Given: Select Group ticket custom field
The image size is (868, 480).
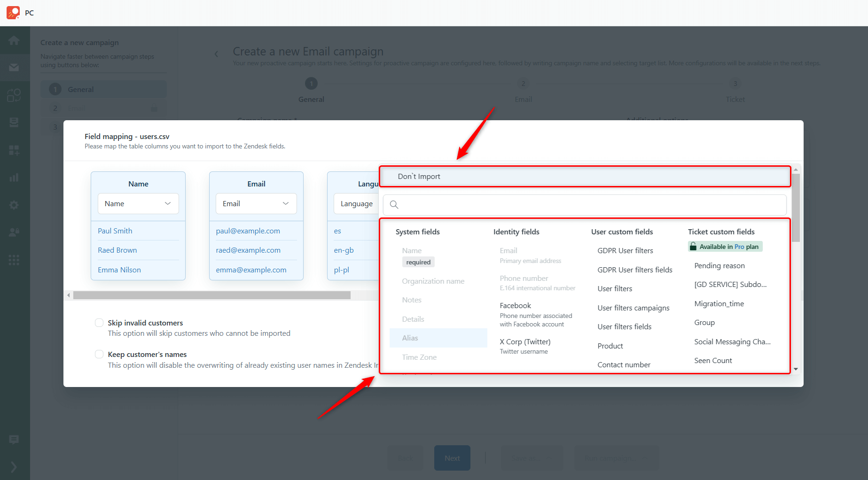Looking at the screenshot, I should tap(704, 323).
